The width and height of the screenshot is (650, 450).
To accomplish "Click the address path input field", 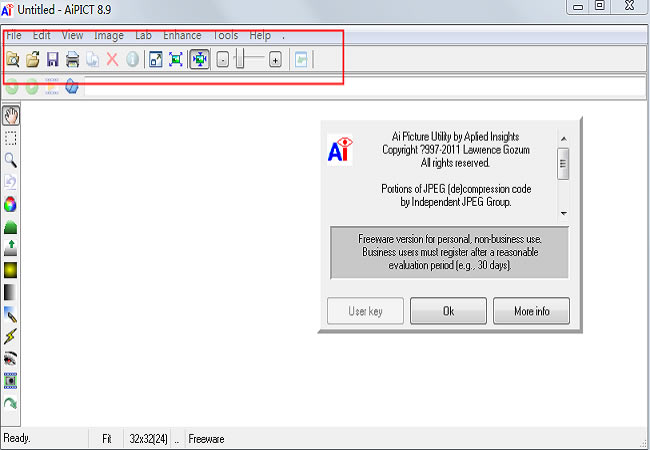I will tap(360, 87).
